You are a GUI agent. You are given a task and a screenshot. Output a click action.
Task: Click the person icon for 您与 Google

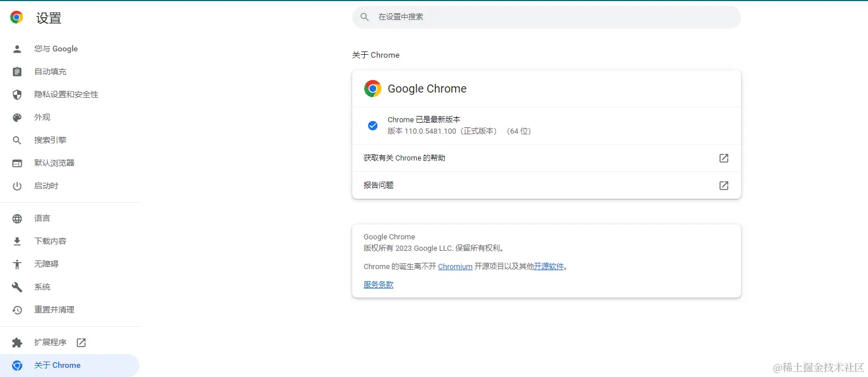(x=17, y=49)
